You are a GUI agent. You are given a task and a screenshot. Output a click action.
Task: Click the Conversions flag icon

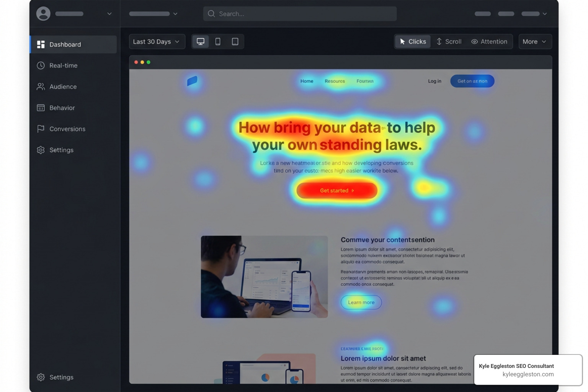(41, 129)
